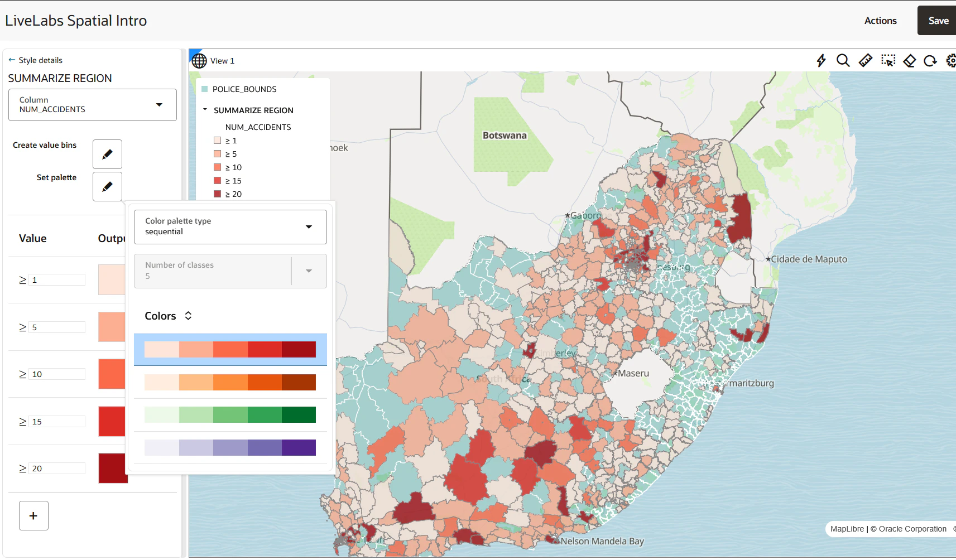Click the output color swatch for value 20
The height and width of the screenshot is (560, 956).
pos(112,468)
